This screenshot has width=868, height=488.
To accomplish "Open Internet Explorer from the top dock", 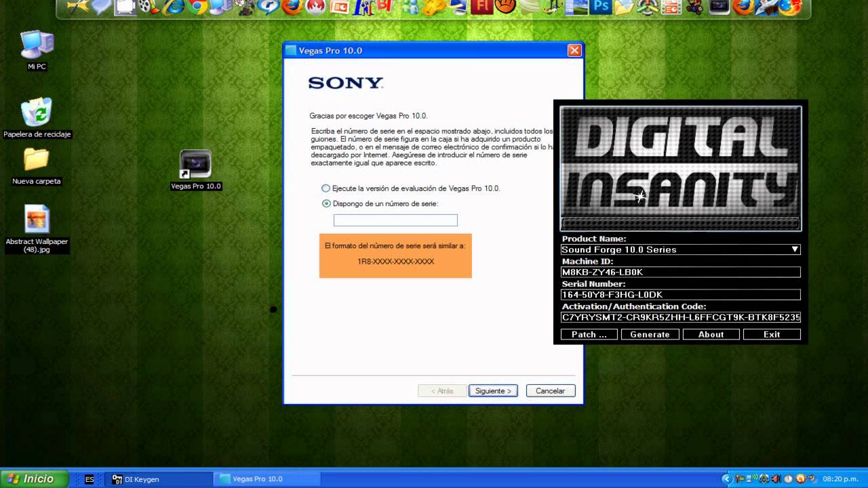I will pos(173,7).
